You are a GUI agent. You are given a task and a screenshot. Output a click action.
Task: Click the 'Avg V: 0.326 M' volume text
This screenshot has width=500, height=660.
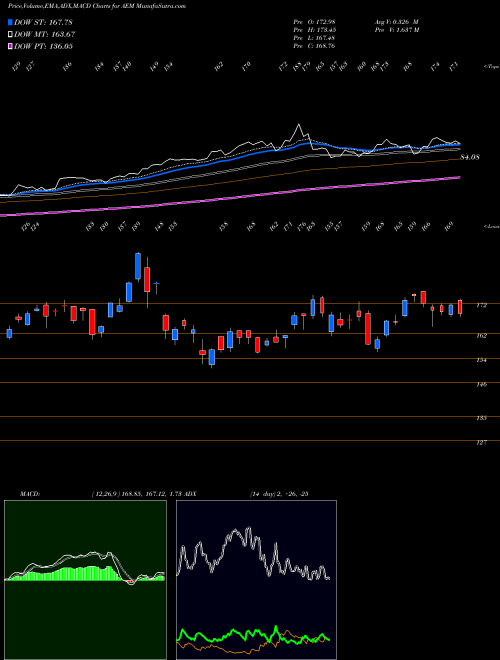coord(396,22)
